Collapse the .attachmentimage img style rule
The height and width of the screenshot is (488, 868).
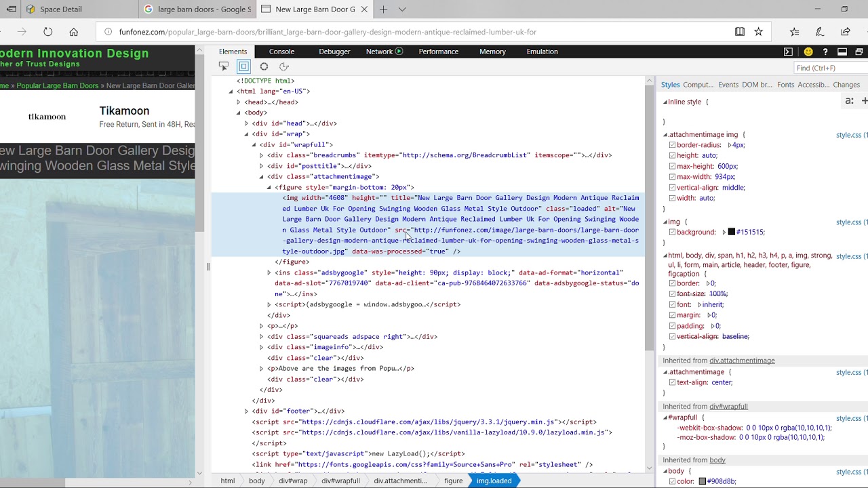(x=665, y=135)
